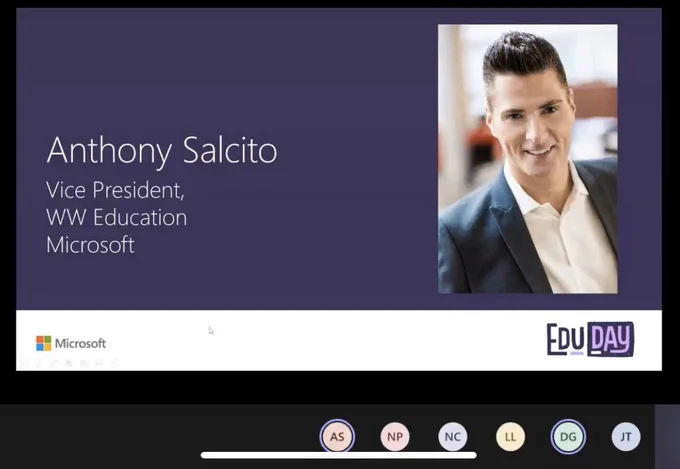The image size is (680, 469).
Task: Tap the LL participant avatar
Action: 510,436
